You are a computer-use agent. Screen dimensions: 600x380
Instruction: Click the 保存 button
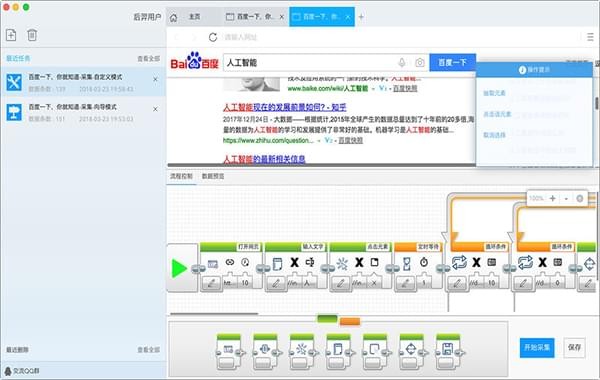click(574, 347)
